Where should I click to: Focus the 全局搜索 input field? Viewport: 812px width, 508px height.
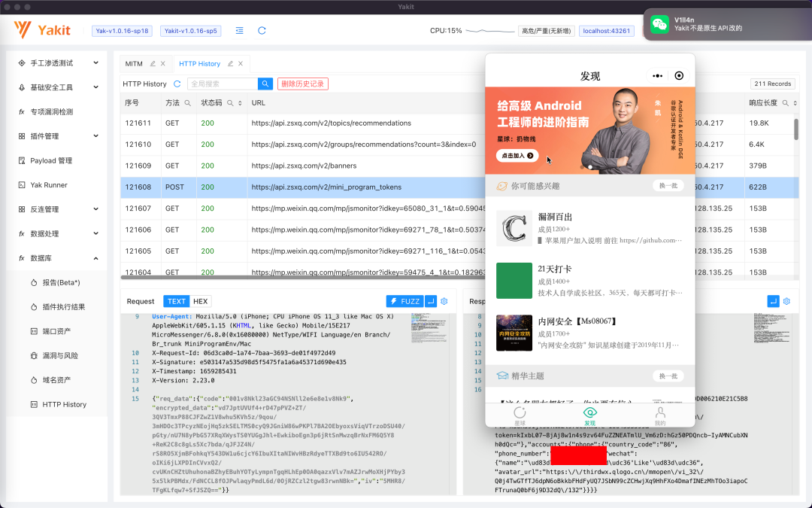pos(222,84)
